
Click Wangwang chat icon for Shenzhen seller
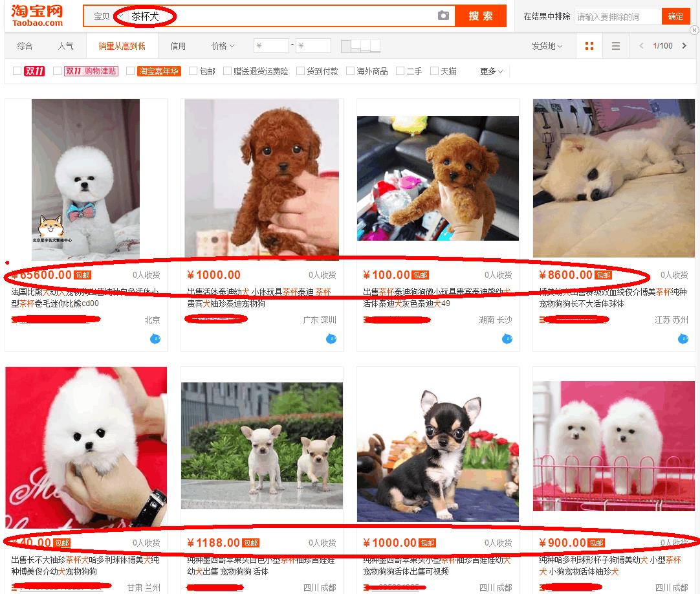point(331,338)
